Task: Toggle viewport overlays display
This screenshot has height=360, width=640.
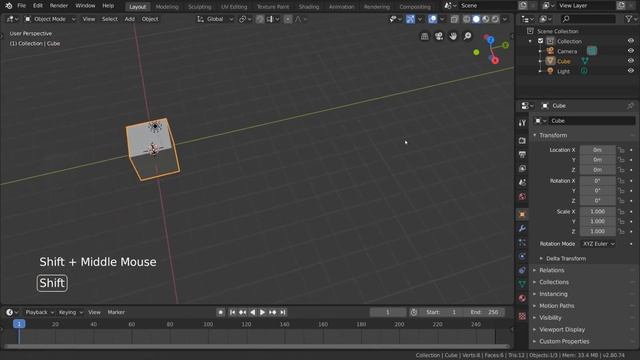Action: click(x=432, y=19)
